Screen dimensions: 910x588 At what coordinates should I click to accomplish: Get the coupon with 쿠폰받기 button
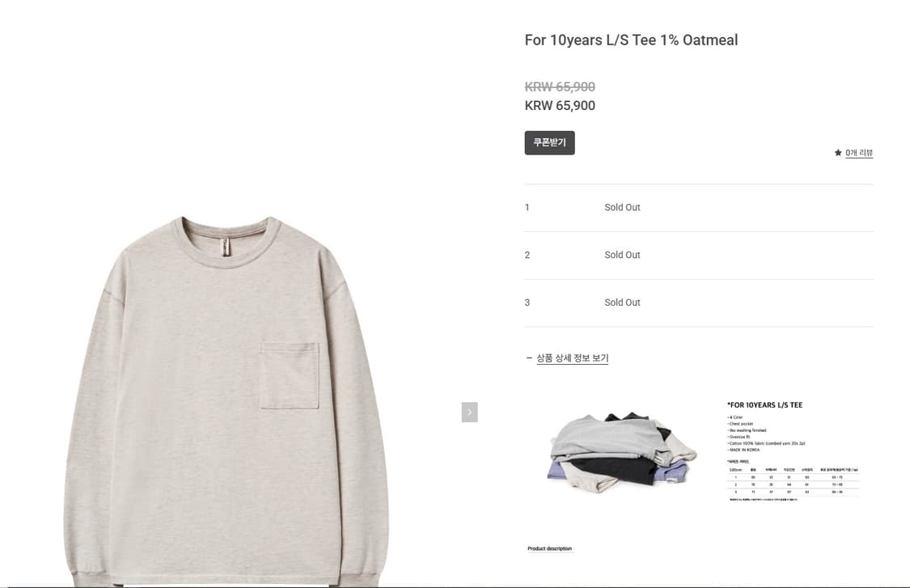tap(549, 143)
